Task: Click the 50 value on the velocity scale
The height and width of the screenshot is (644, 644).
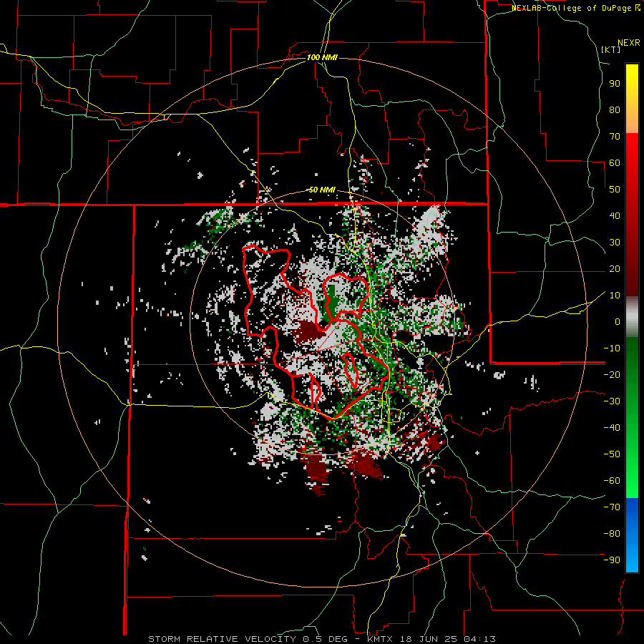Action: 615,190
